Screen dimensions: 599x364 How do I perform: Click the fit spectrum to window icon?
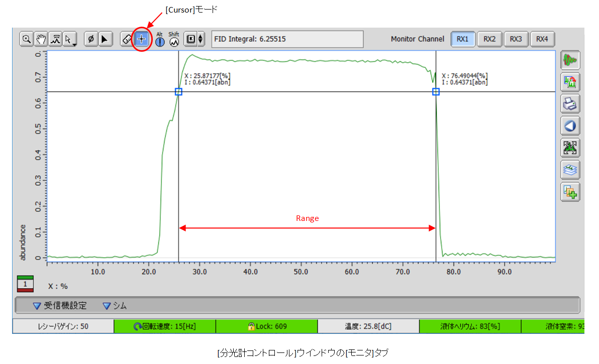570,148
